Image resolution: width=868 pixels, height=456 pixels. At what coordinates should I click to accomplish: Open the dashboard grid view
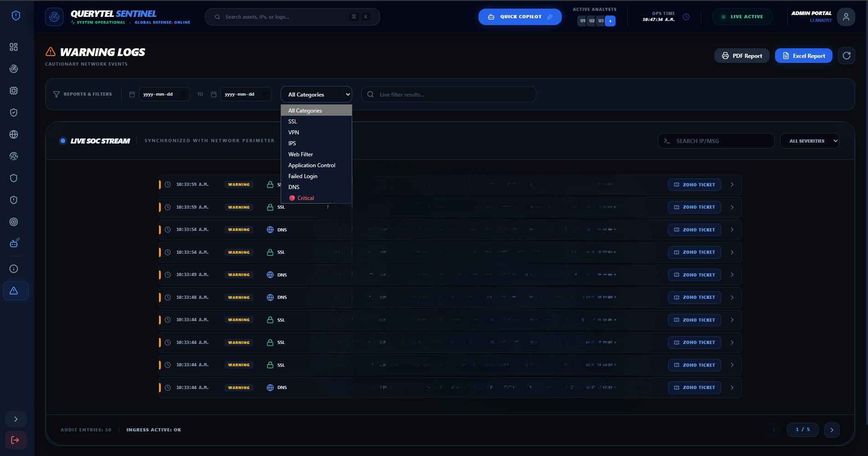tap(14, 46)
